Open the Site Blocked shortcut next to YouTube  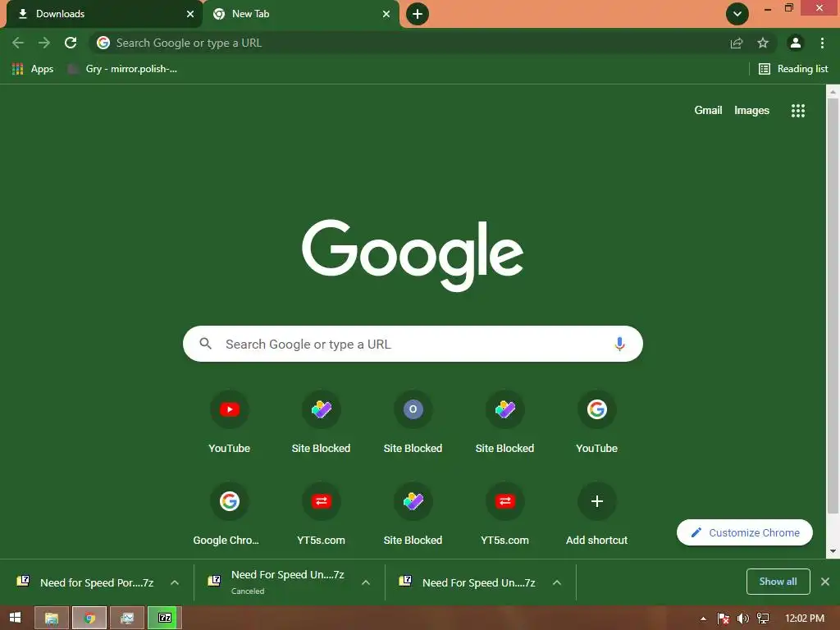pos(321,423)
